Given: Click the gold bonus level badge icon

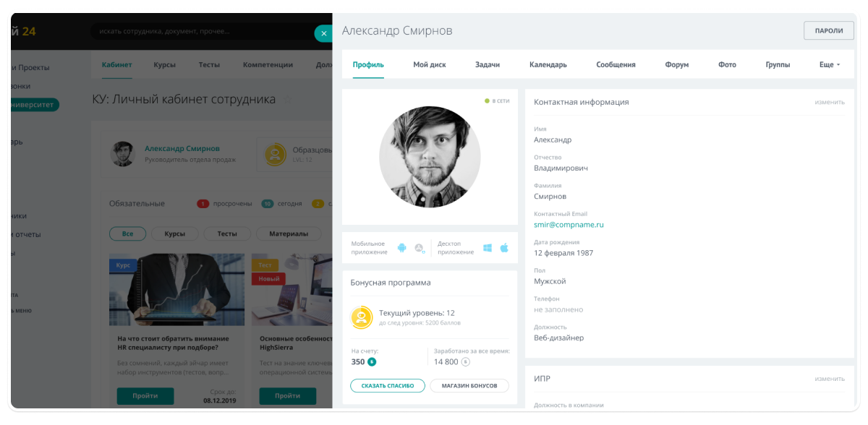Looking at the screenshot, I should coord(362,317).
